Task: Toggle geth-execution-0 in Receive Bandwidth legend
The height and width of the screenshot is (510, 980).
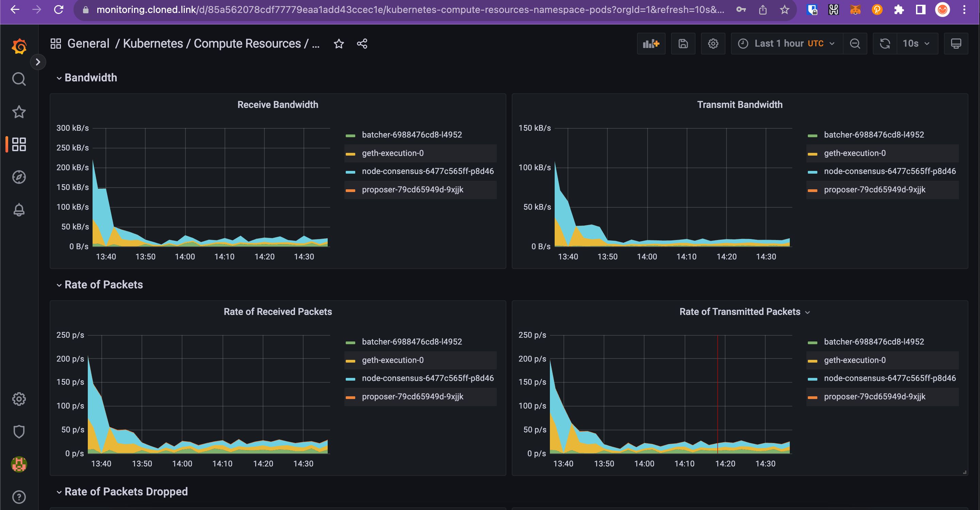Action: point(393,153)
